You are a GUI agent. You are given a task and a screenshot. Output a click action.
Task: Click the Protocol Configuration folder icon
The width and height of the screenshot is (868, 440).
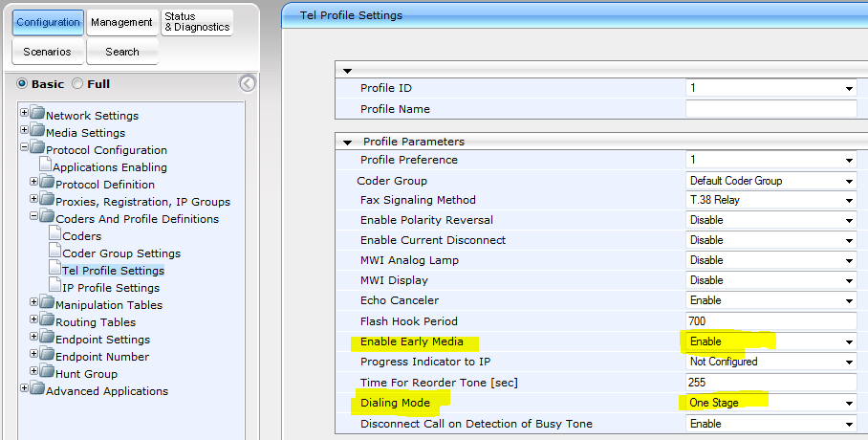pos(37,147)
